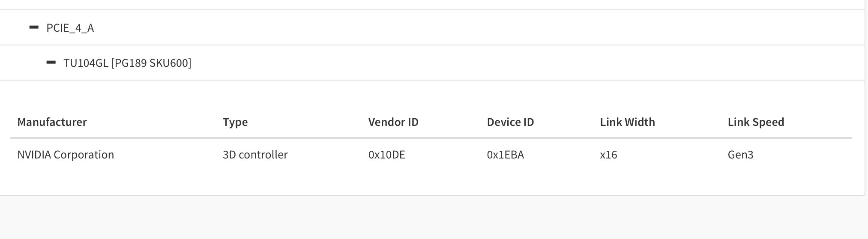This screenshot has height=239, width=868.
Task: Click the blank row above PCIE_4_A
Action: [432, 4]
